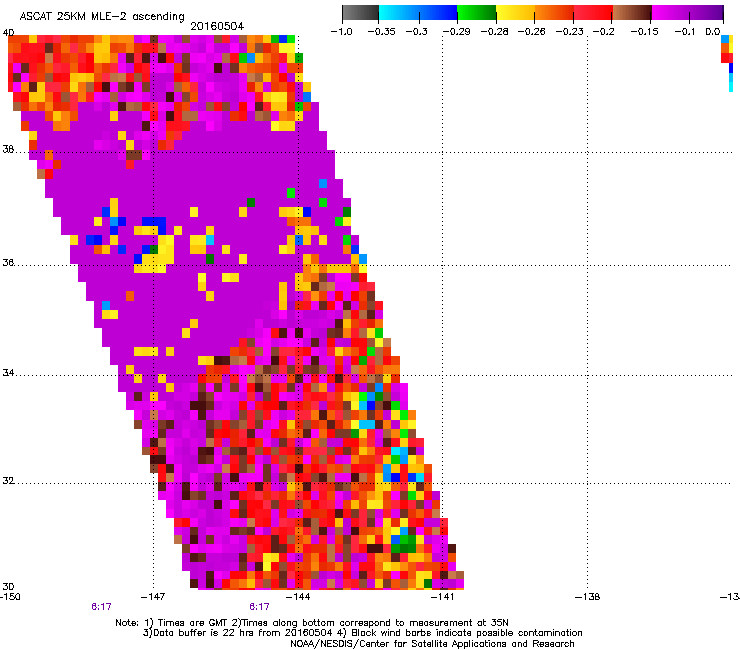Click the note line starting 'Note: 1) Times are GMT'
Viewport: 740px width, 650px height.
coord(312,623)
